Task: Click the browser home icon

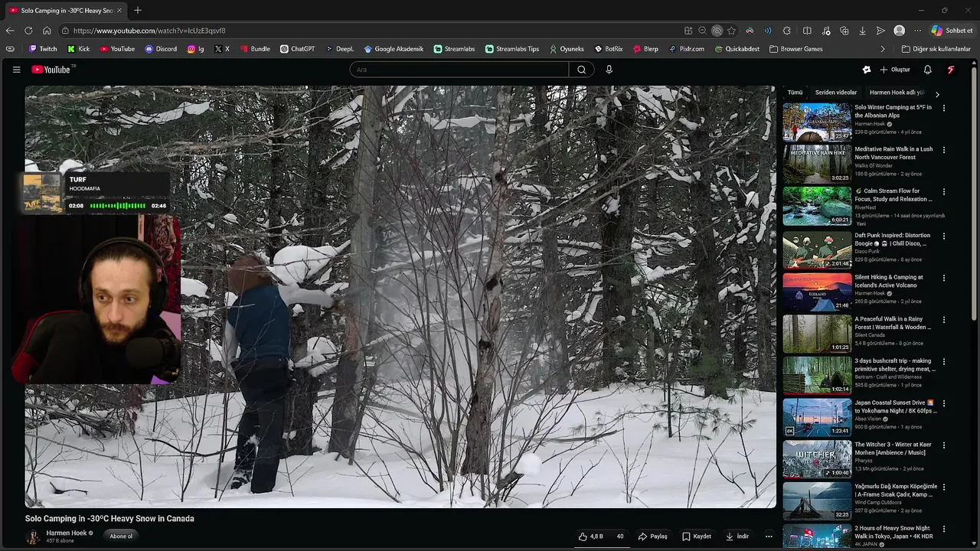Action: coord(47,31)
